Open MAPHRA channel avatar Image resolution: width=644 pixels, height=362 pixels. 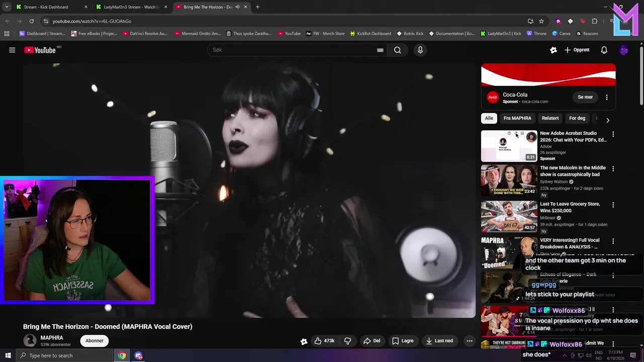point(30,340)
